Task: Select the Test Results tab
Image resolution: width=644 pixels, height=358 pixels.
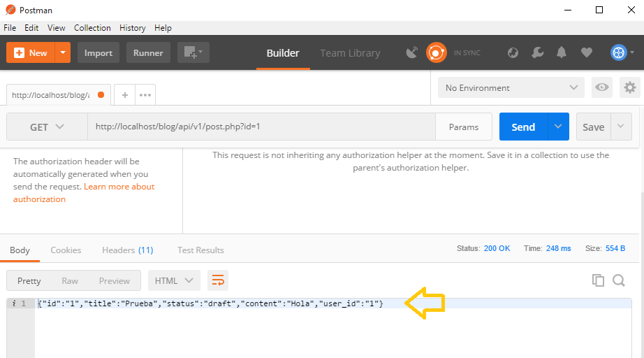Action: tap(200, 250)
